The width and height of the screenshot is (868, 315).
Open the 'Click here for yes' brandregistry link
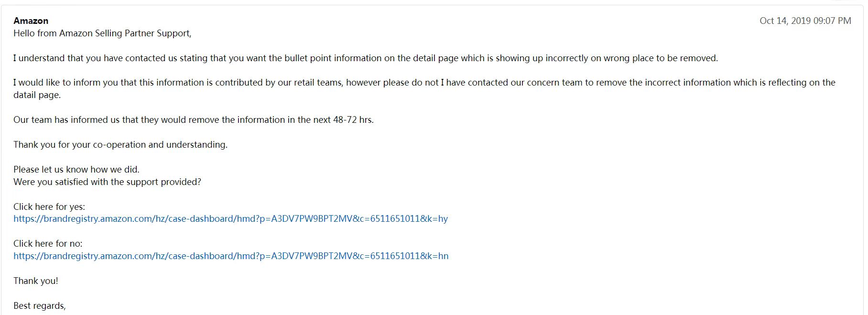pos(230,219)
